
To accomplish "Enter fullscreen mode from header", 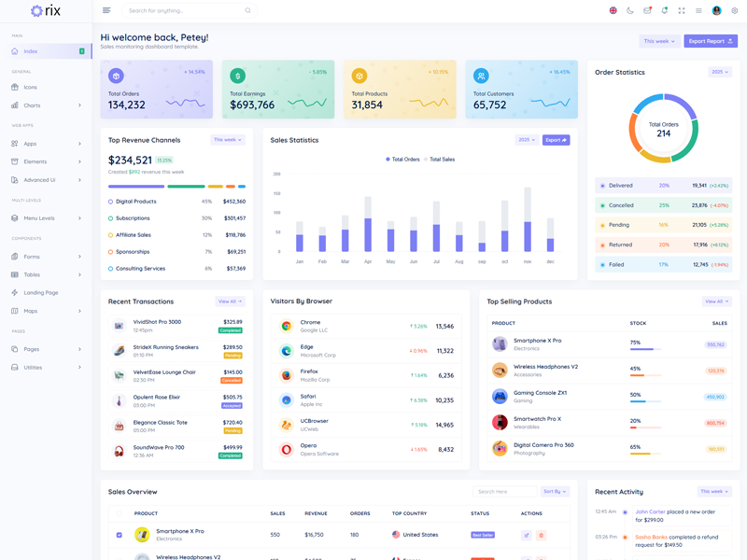I will pos(682,10).
